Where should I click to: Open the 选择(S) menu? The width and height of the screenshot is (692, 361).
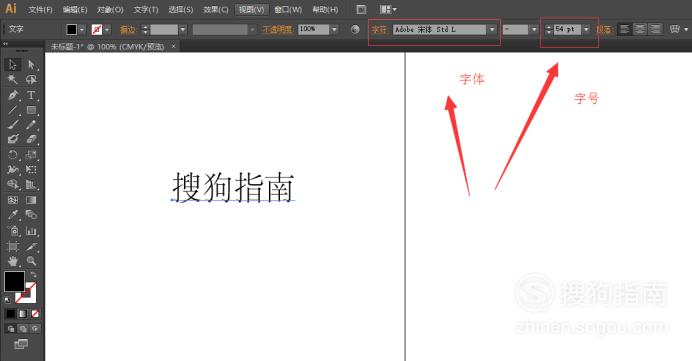click(181, 9)
